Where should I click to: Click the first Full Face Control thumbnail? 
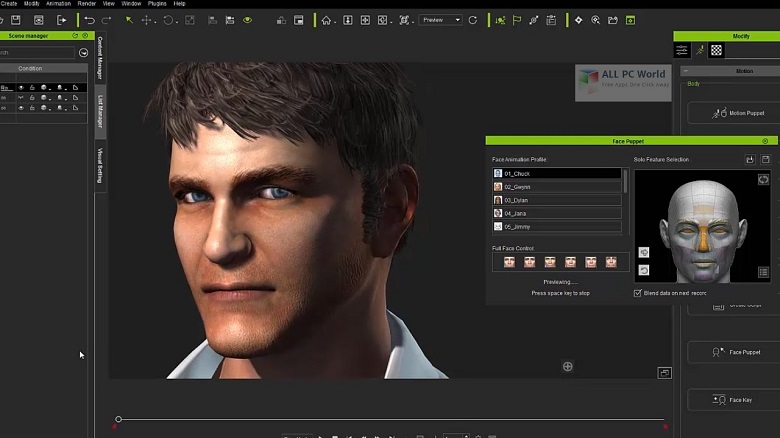tap(509, 262)
